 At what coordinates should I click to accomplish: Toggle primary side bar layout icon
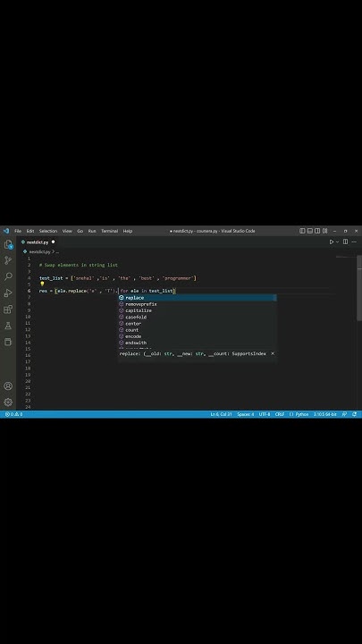pos(302,231)
